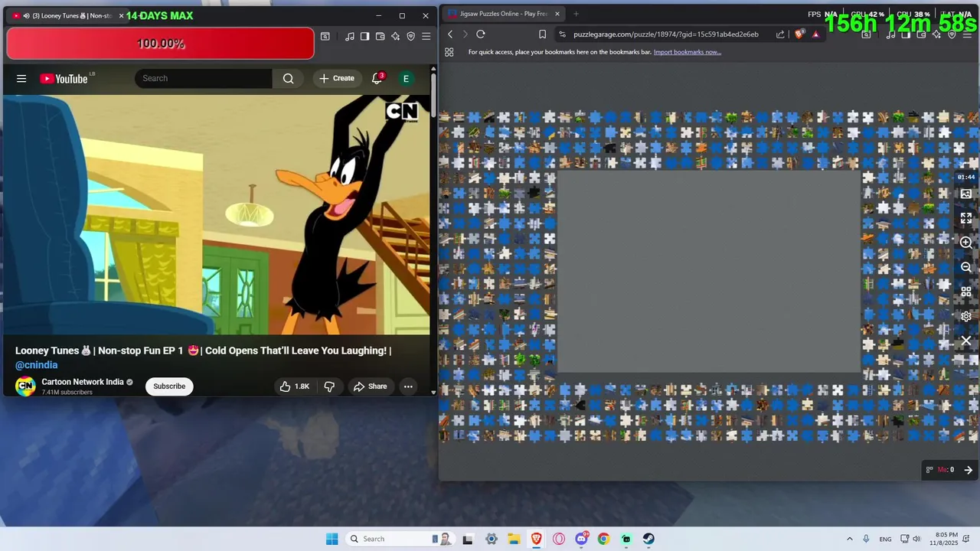Open Google Chrome from the taskbar
This screenshot has height=551, width=980.
pos(603,539)
